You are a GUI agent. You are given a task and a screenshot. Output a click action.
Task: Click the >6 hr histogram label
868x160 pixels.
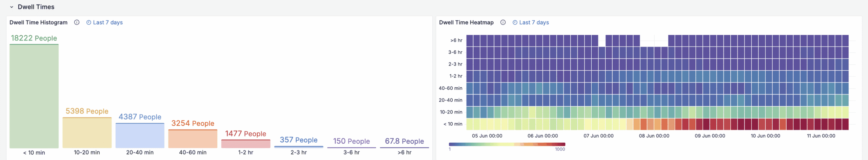click(x=404, y=153)
